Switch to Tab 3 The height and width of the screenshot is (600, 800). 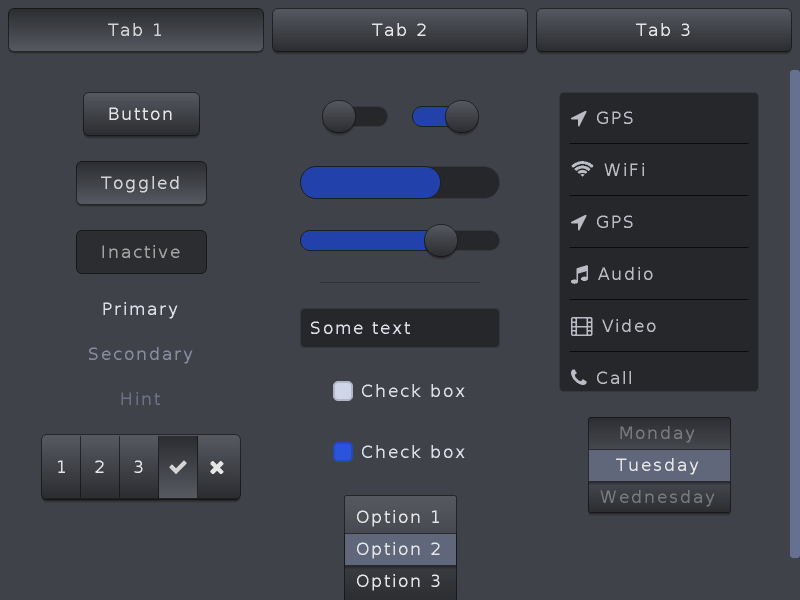coord(664,30)
